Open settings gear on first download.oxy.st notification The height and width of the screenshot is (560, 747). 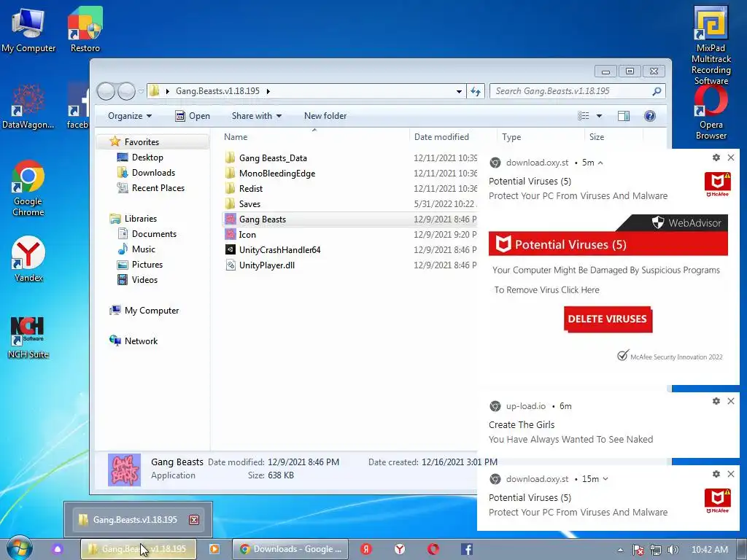click(716, 157)
